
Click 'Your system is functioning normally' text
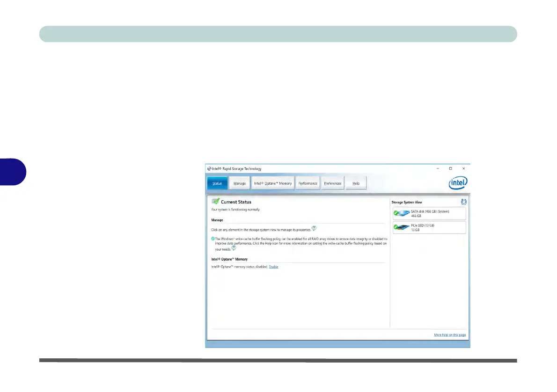click(x=235, y=210)
